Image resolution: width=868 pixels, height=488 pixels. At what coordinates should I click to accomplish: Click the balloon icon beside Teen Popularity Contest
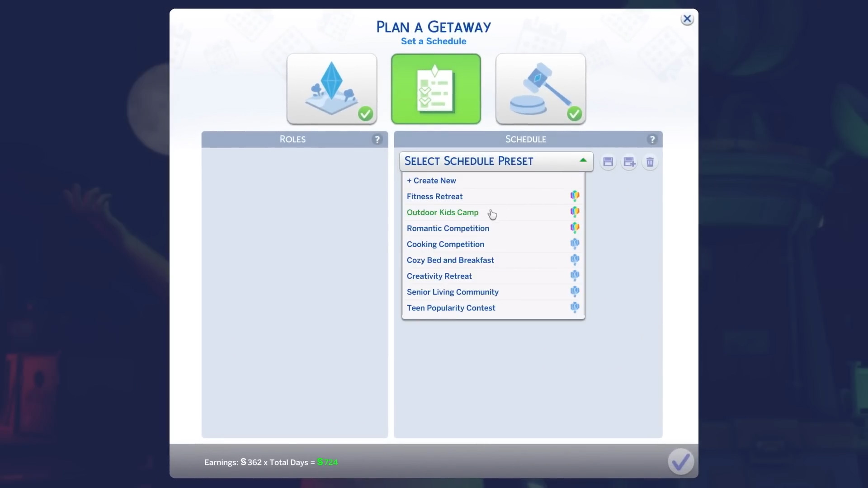[575, 308]
